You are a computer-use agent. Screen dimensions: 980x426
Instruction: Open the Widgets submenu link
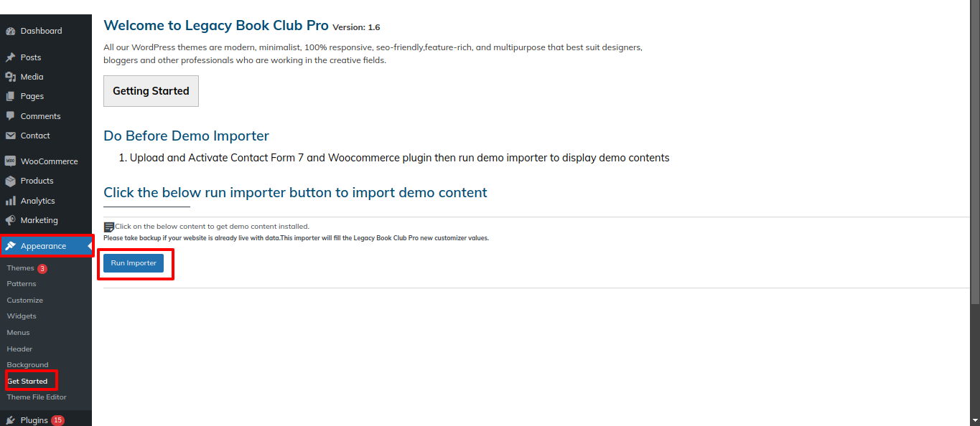tap(22, 316)
